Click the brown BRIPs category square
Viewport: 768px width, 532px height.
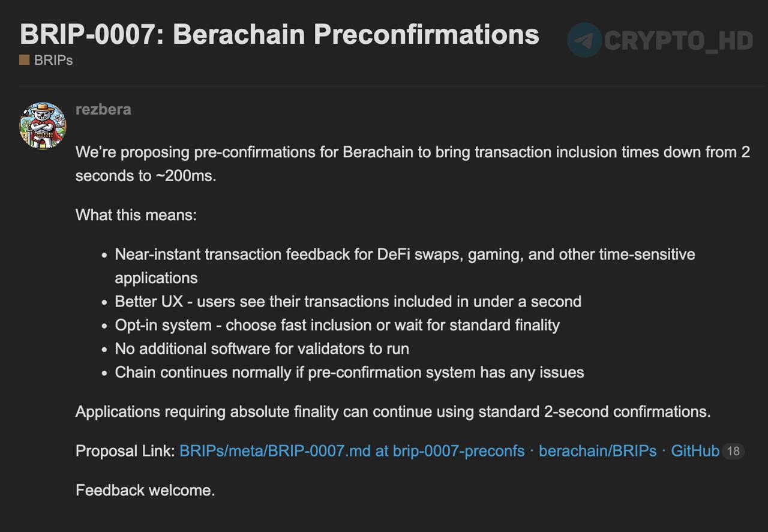25,60
